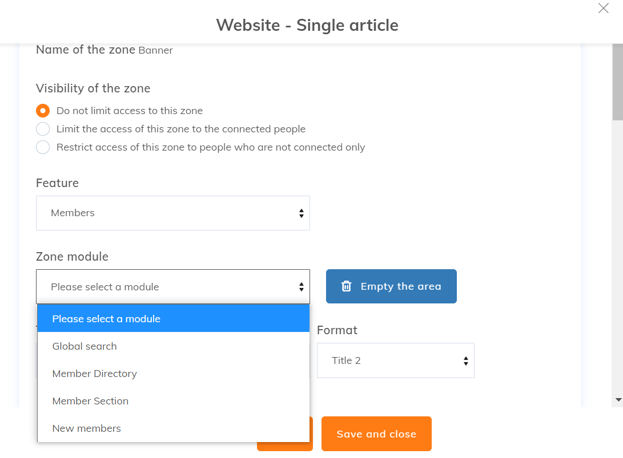This screenshot has height=458, width=623.
Task: Choose New members module option
Action: (x=87, y=428)
